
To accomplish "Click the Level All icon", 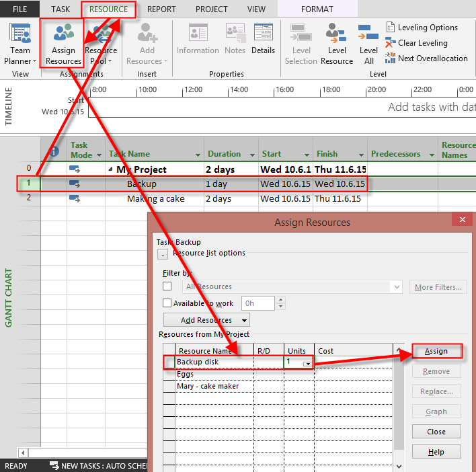I will coord(368,44).
